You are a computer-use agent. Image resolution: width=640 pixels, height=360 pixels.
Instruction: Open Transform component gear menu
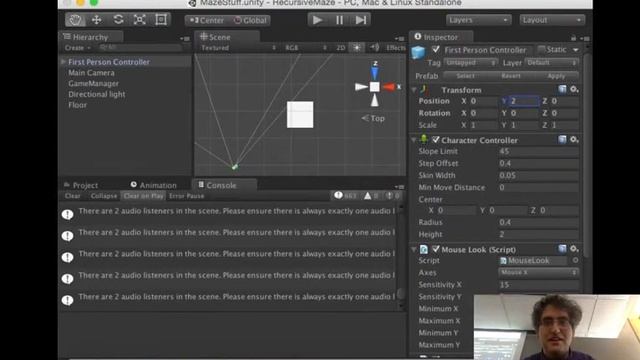574,89
